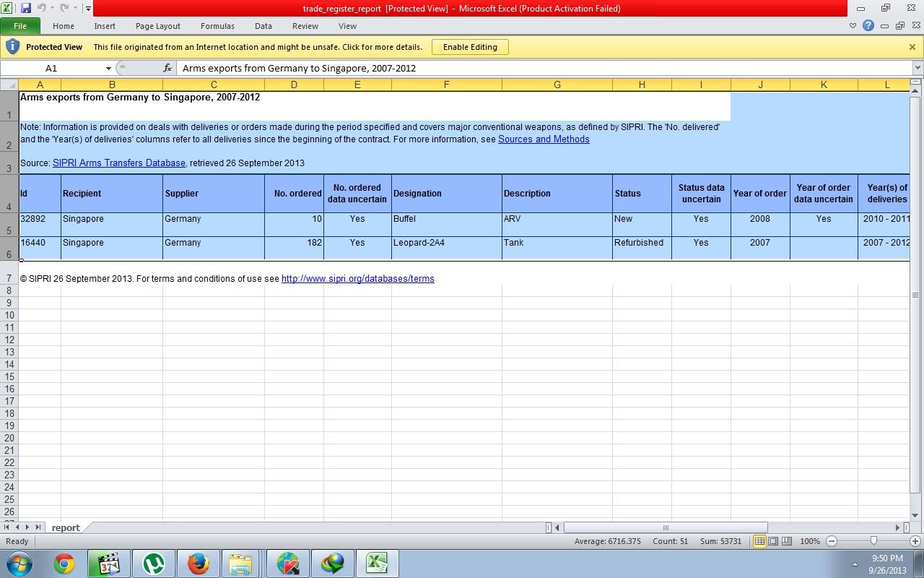Image resolution: width=924 pixels, height=578 pixels.
Task: Open Firefox from the taskbar
Action: pyautogui.click(x=198, y=564)
